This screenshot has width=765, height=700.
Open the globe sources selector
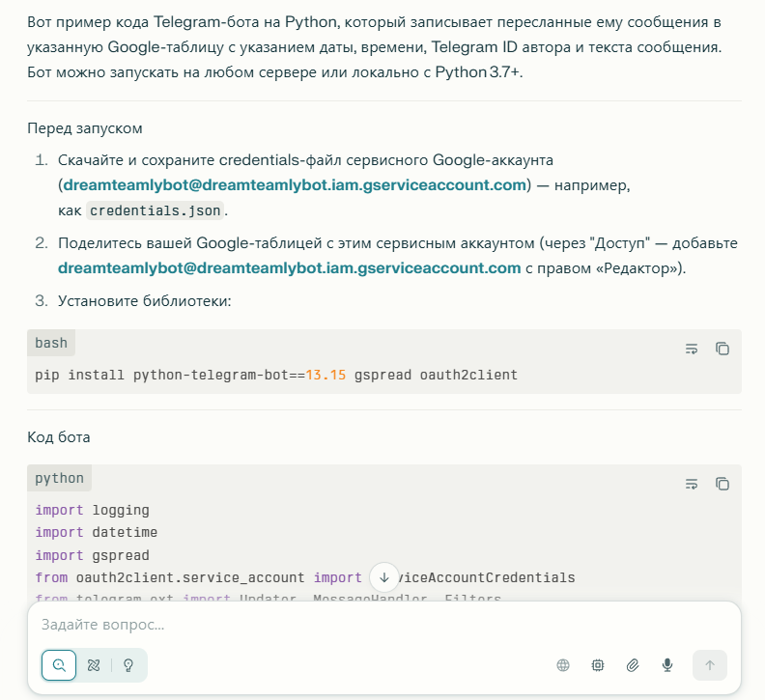click(563, 665)
